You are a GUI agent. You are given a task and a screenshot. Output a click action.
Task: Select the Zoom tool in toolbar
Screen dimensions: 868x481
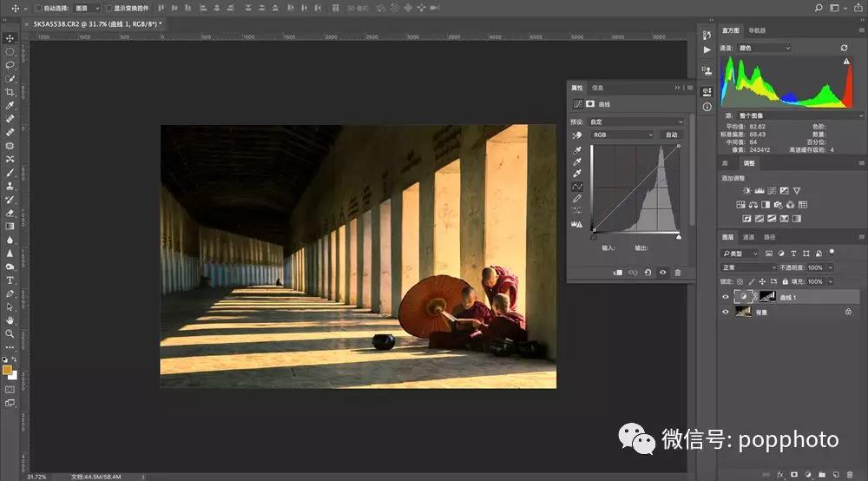(x=10, y=333)
